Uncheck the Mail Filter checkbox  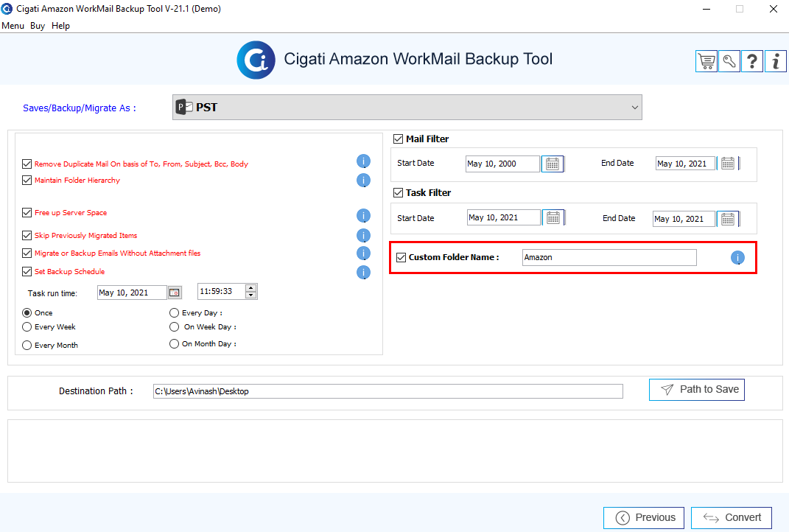[398, 139]
